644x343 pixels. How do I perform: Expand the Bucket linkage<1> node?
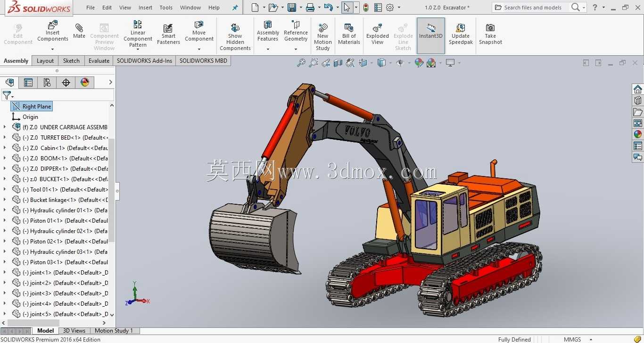(x=5, y=200)
